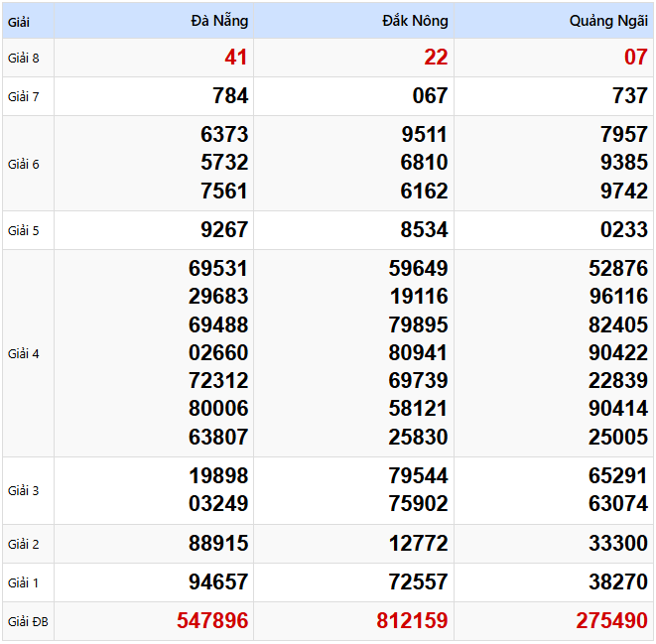Click the number 03249
The image size is (656, 644).
218,503
